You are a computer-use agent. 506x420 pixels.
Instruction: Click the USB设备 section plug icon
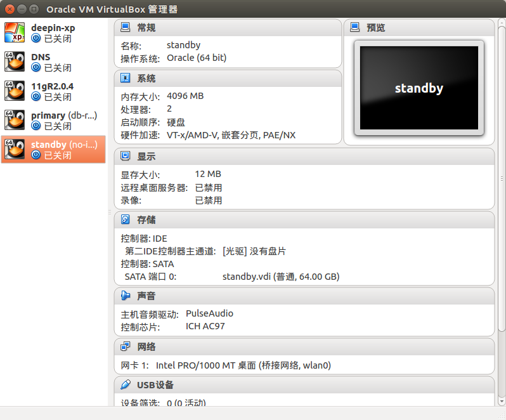[125, 384]
